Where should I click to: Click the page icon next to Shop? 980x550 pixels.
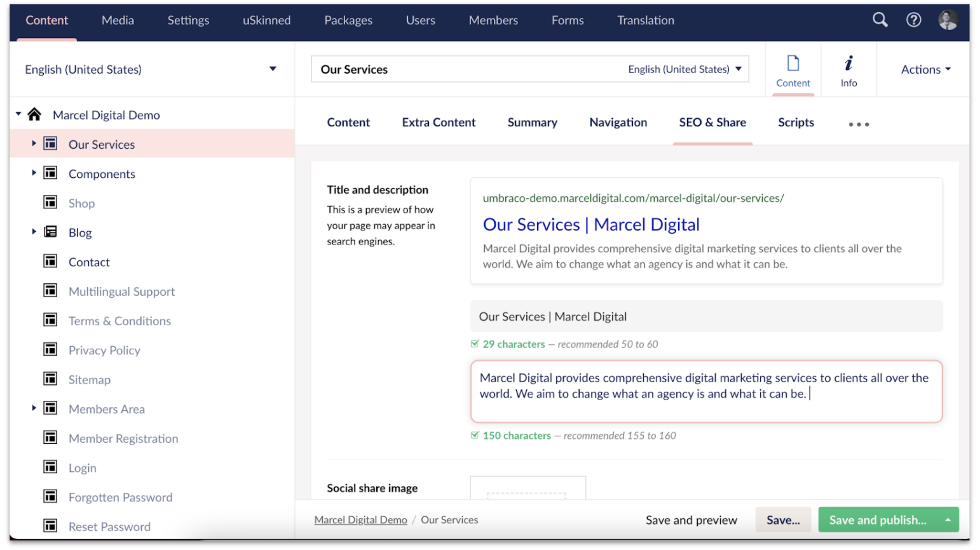[x=50, y=202]
